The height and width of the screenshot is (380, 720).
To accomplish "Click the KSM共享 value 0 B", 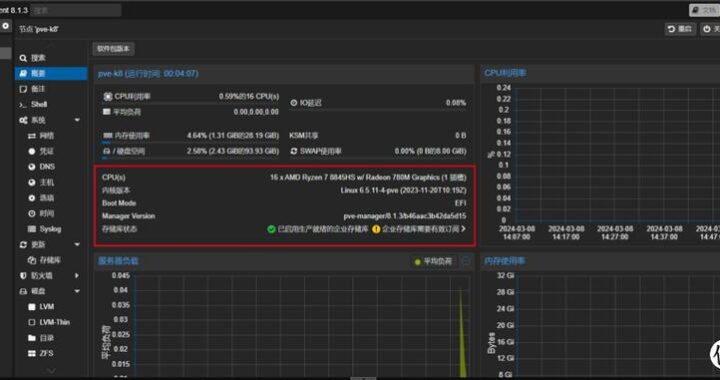I will [461, 135].
